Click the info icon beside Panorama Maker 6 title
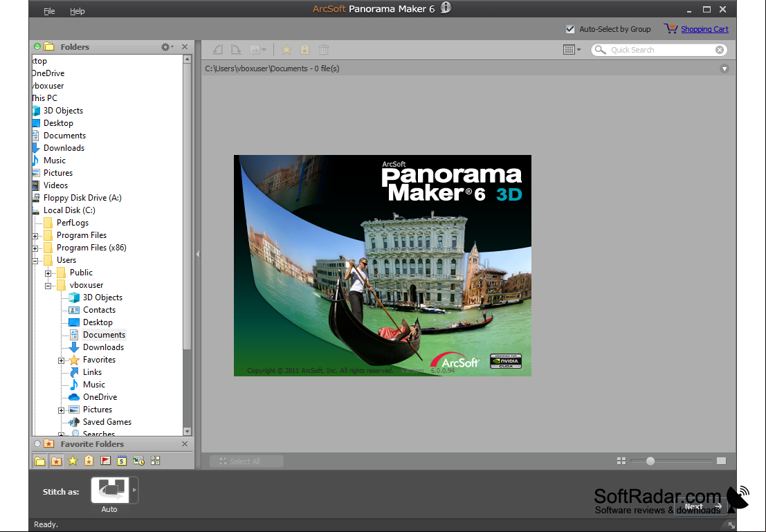Viewport: 766px width, 532px height. tap(446, 8)
